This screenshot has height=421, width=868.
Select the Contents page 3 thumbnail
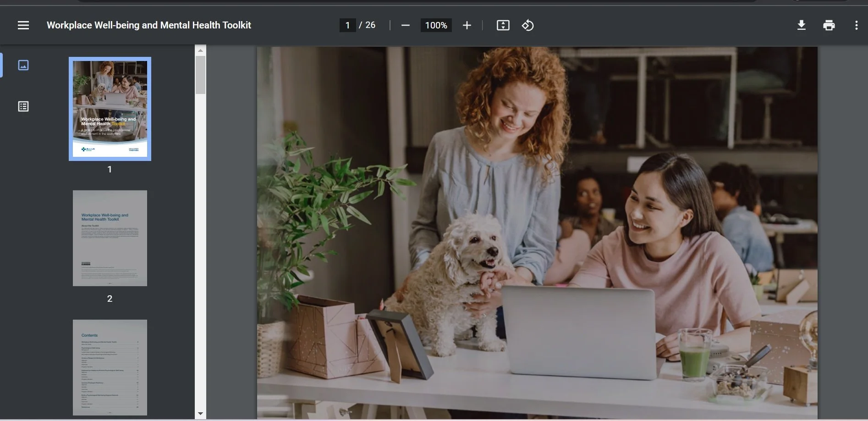[x=110, y=367]
